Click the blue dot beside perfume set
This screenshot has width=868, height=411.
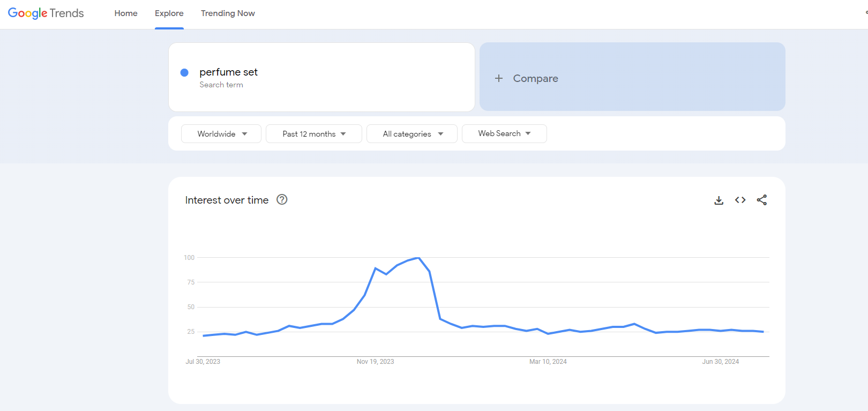184,72
